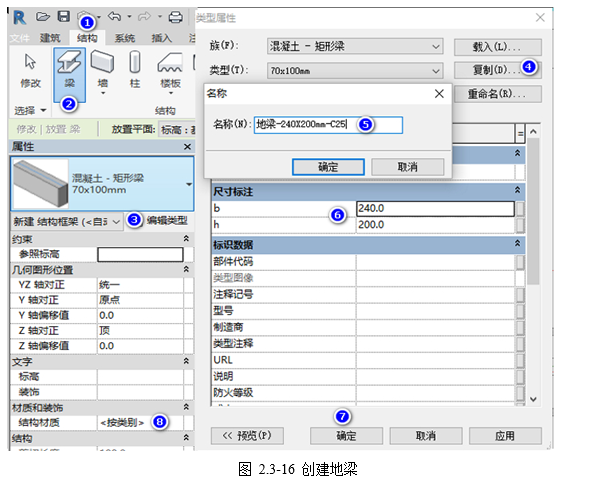The width and height of the screenshot is (591, 484).
Task: Print using the printer icon
Action: tap(175, 17)
